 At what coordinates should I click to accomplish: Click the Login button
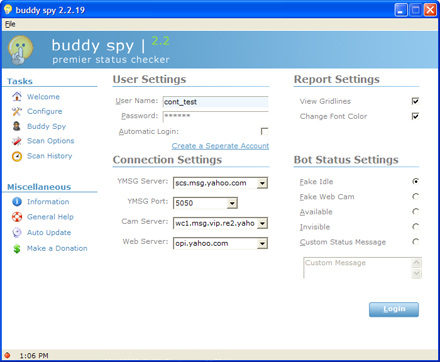coord(394,309)
